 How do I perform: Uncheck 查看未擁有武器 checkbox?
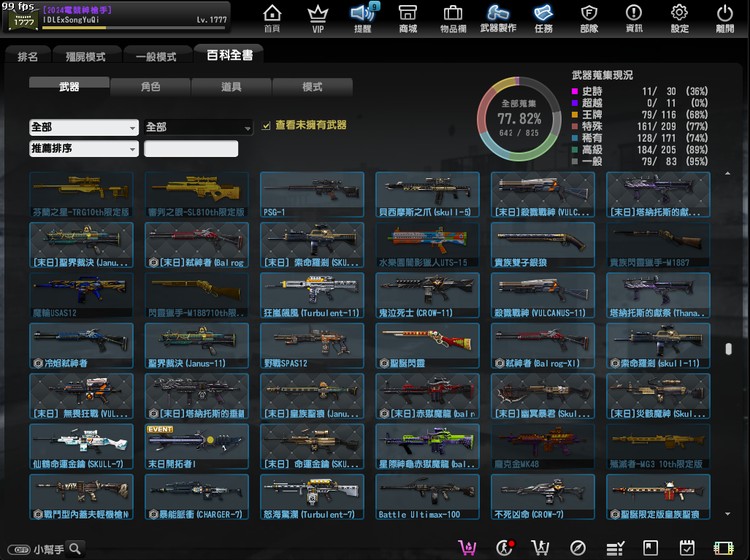[266, 126]
